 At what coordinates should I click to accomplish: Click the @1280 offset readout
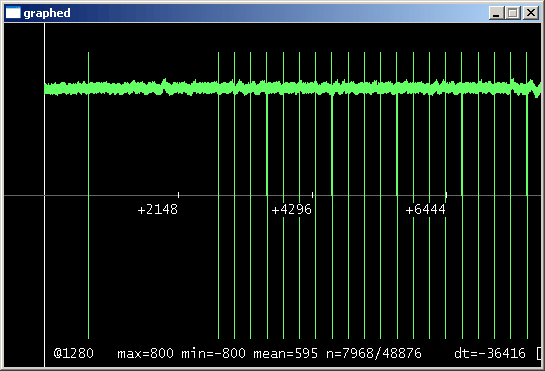click(74, 353)
